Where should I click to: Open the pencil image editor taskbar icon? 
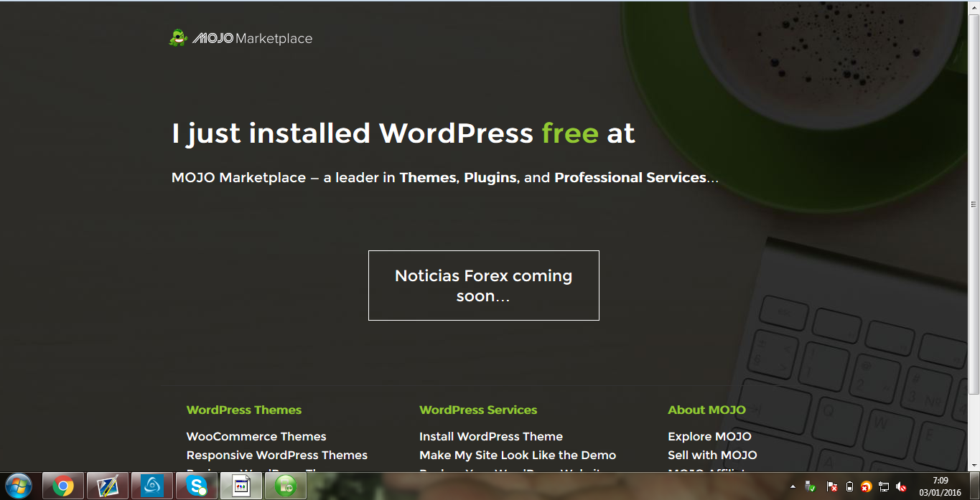pyautogui.click(x=108, y=486)
